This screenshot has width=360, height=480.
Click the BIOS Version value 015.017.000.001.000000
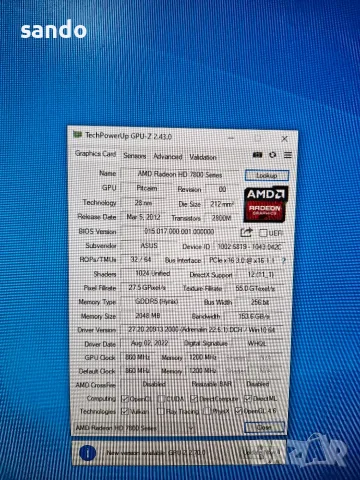click(x=179, y=231)
